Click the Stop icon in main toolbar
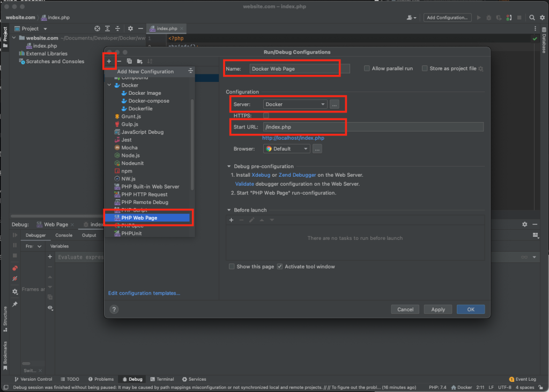 [x=519, y=18]
